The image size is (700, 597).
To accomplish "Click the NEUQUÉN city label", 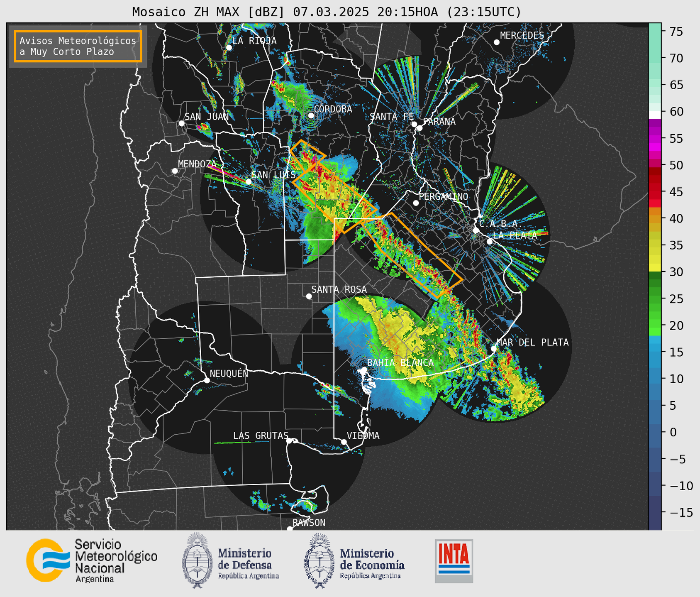I will pos(229,374).
